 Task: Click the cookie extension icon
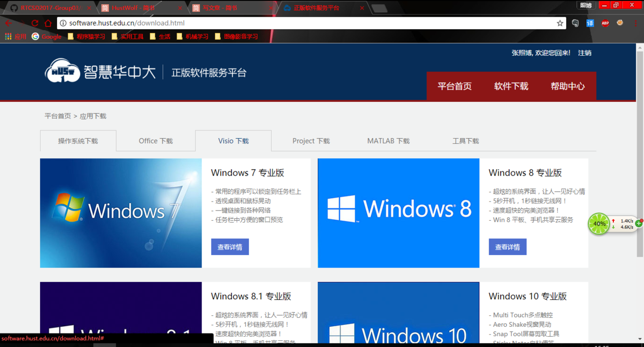point(620,23)
